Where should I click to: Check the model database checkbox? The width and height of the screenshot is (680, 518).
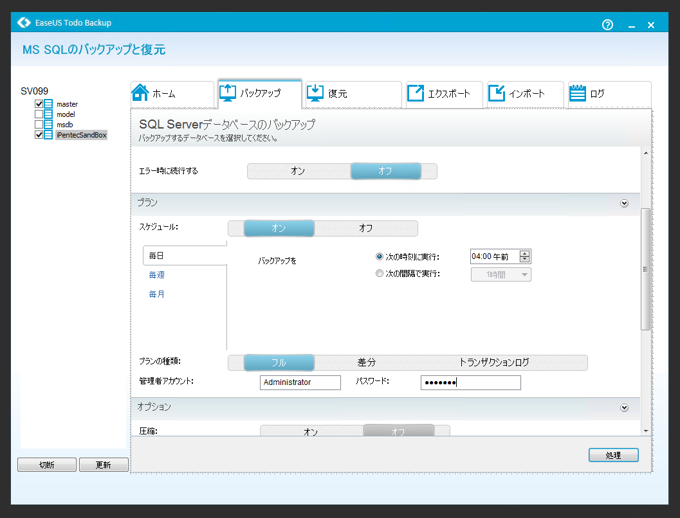pyautogui.click(x=39, y=114)
